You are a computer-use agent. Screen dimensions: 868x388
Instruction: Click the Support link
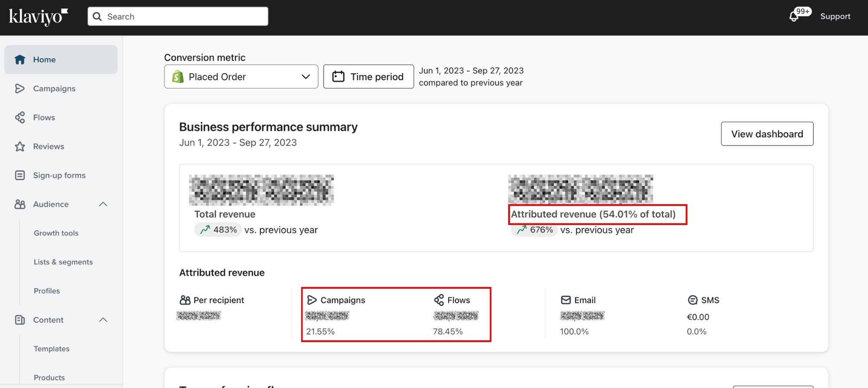835,16
